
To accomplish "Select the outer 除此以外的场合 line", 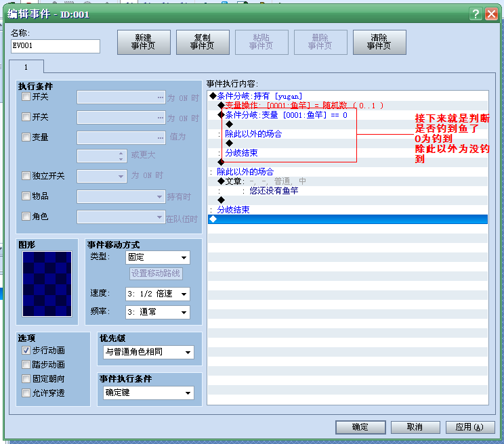I will coord(348,172).
